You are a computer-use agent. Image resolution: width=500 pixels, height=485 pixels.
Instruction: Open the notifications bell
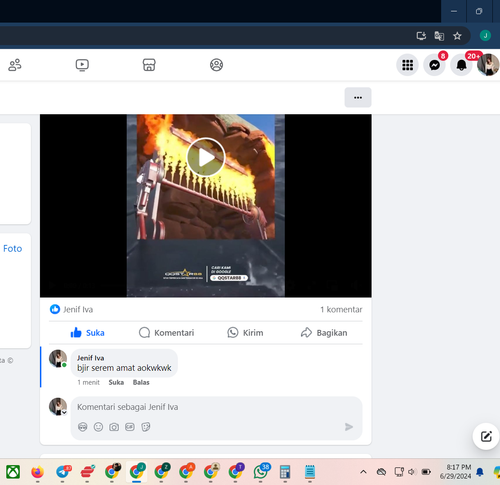click(x=461, y=65)
